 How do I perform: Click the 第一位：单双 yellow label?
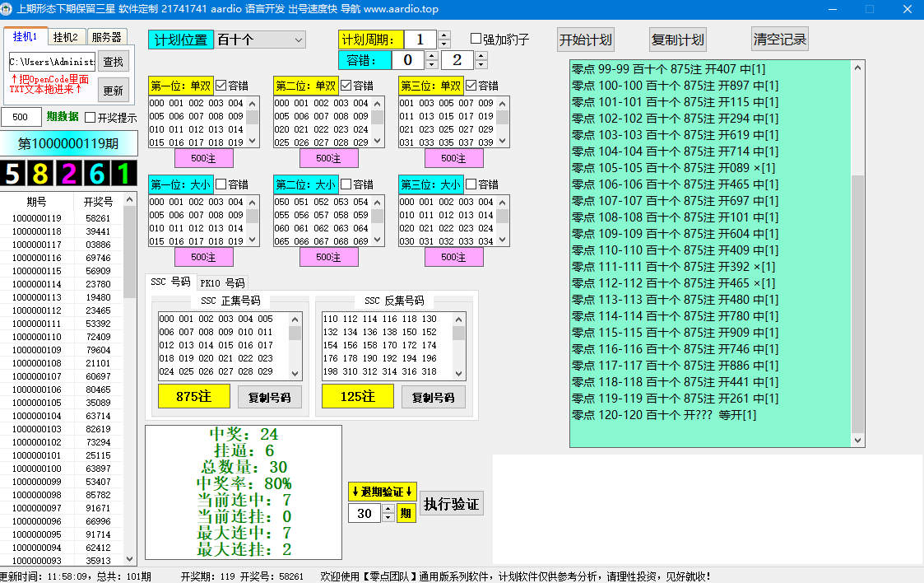[x=180, y=86]
